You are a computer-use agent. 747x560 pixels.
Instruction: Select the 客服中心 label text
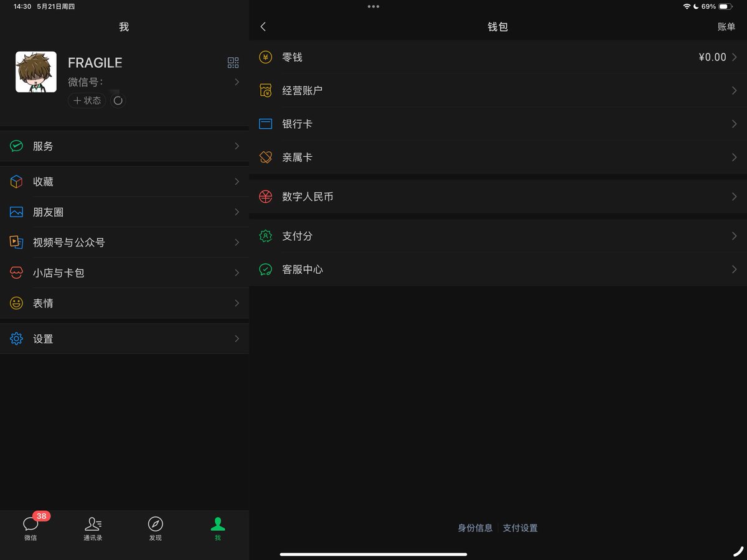303,269
